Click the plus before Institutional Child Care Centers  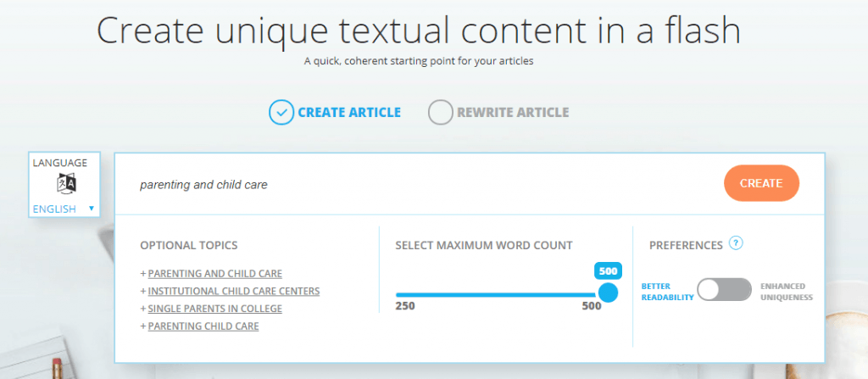(x=143, y=292)
